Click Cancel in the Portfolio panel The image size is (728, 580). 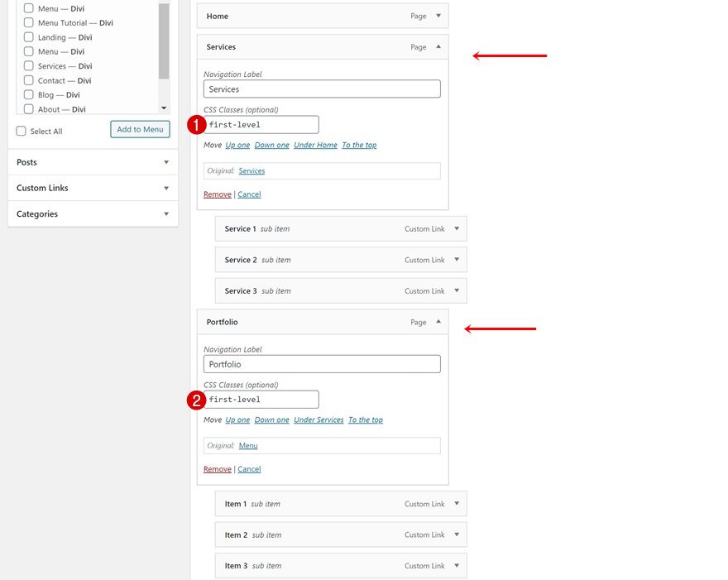pos(249,469)
